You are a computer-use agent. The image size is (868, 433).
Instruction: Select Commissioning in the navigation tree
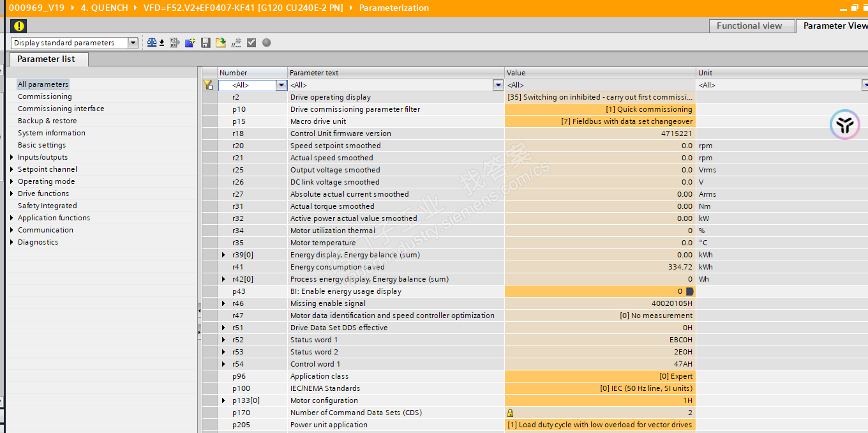pos(45,96)
